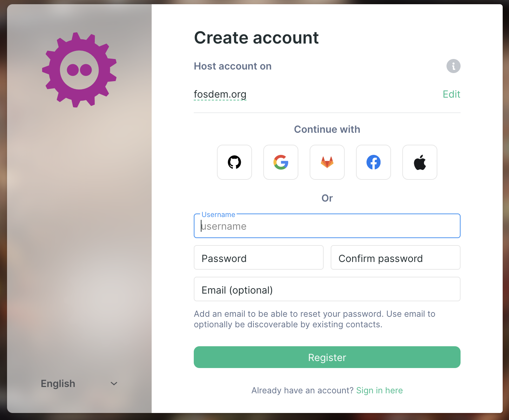Viewport: 509px width, 420px height.
Task: Show homeserver info via the info icon
Action: (453, 66)
